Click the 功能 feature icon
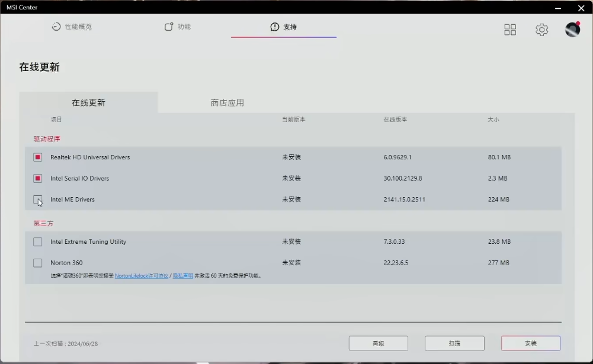 [169, 27]
